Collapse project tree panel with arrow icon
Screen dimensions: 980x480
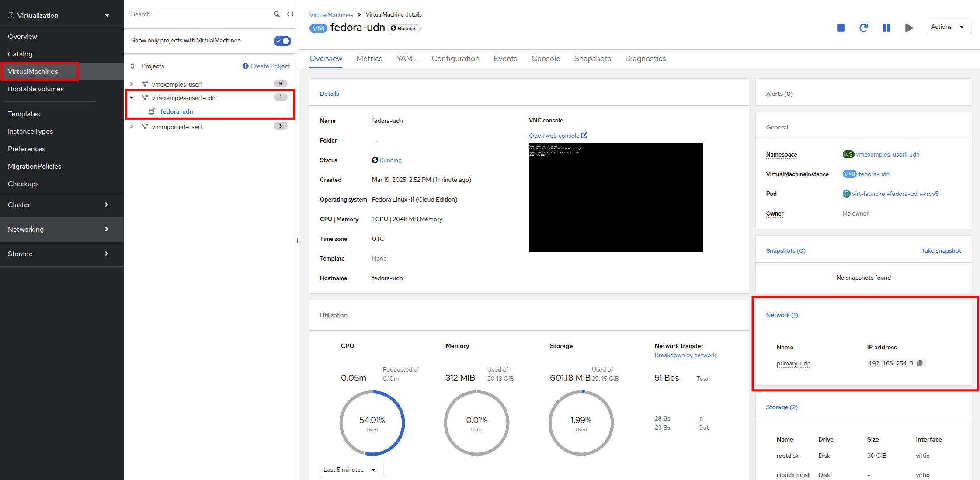(290, 14)
